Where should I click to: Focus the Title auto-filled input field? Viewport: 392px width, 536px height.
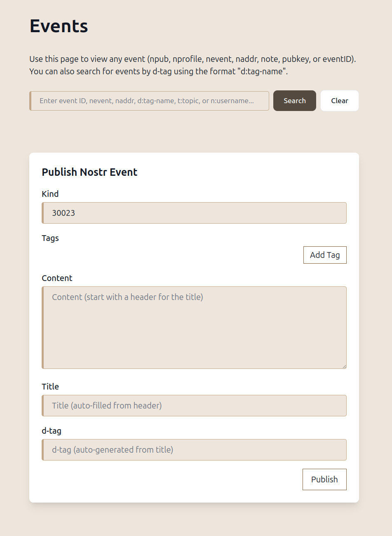coord(194,406)
